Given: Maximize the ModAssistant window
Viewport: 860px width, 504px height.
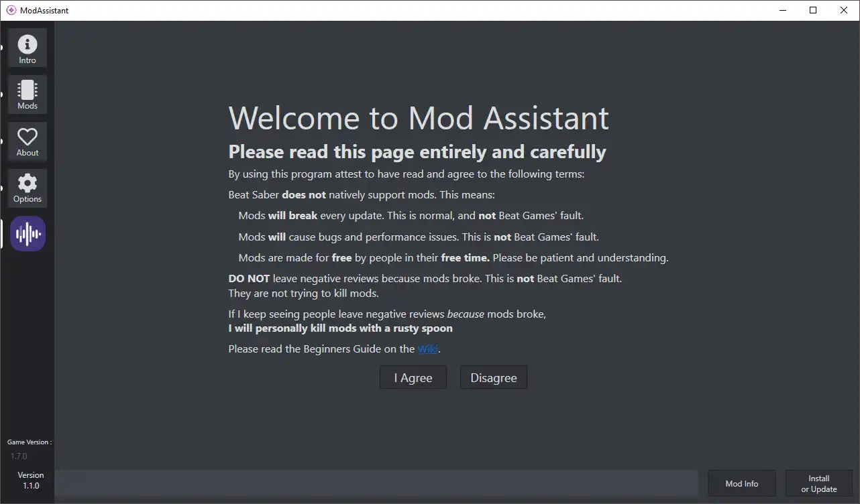Looking at the screenshot, I should [813, 10].
